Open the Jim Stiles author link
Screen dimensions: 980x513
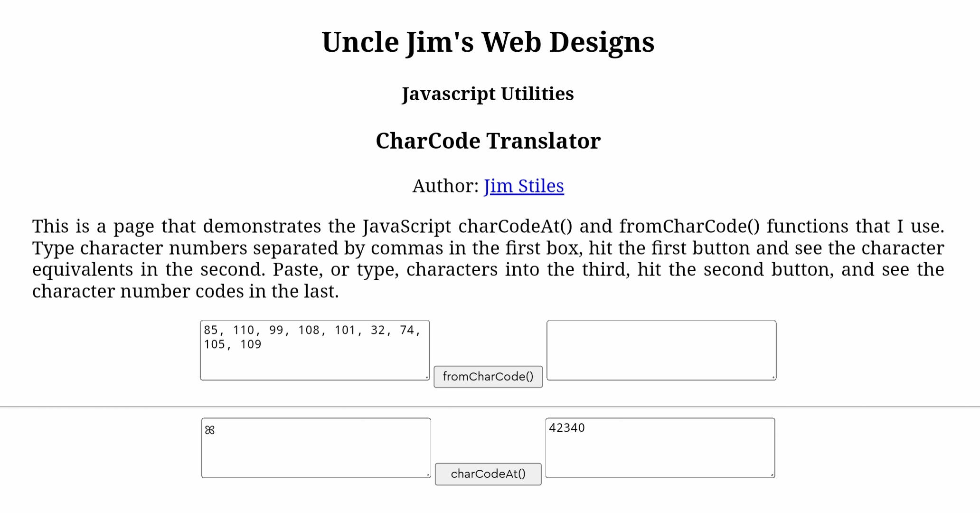click(x=524, y=186)
